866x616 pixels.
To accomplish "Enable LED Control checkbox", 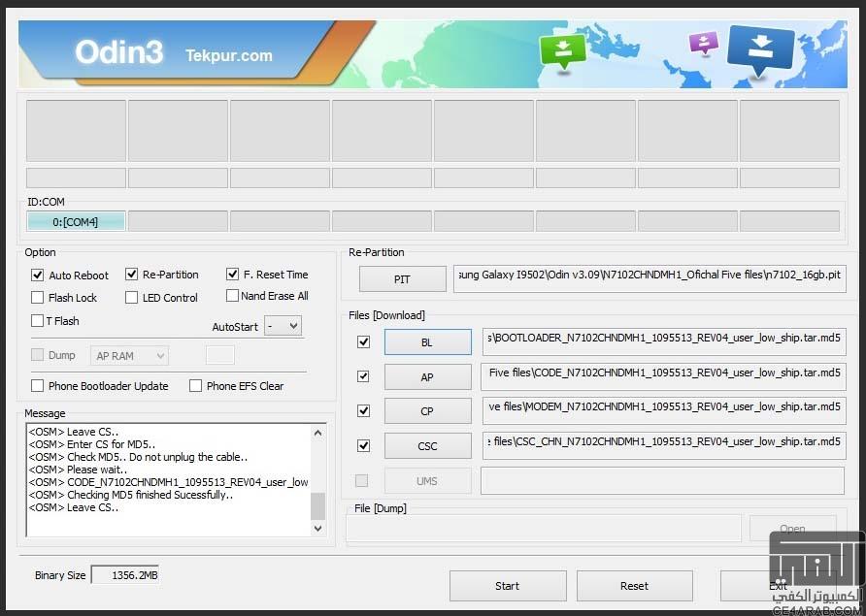I will tap(131, 298).
